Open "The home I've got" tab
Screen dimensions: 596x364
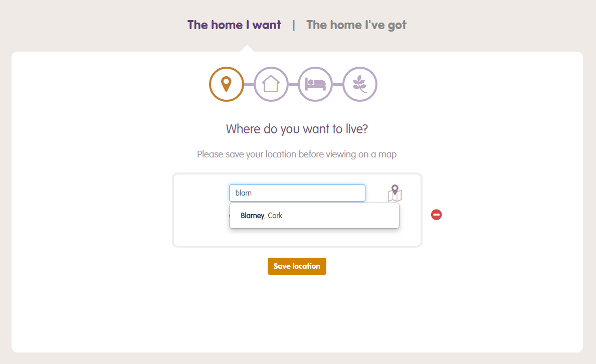click(x=356, y=25)
